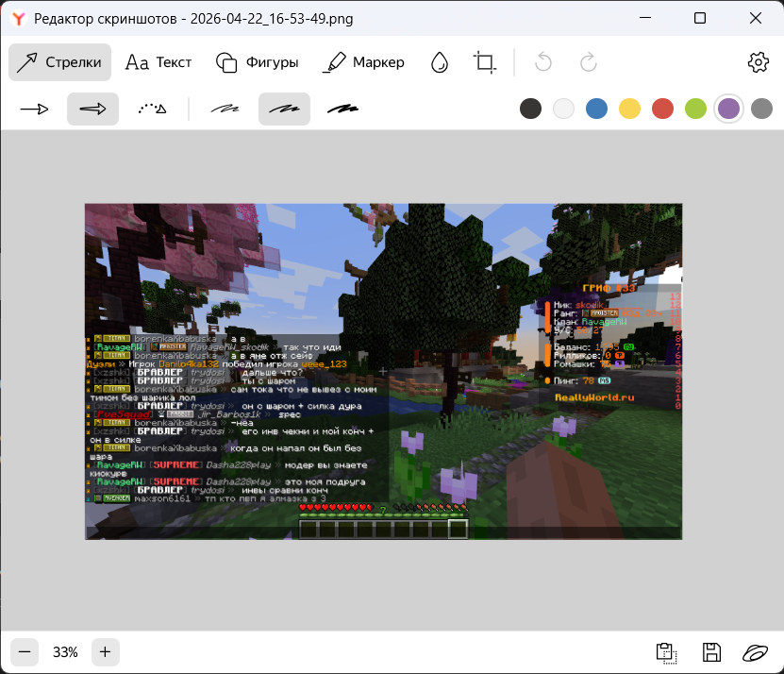Zoom out with the minus button
The width and height of the screenshot is (784, 674).
25,651
